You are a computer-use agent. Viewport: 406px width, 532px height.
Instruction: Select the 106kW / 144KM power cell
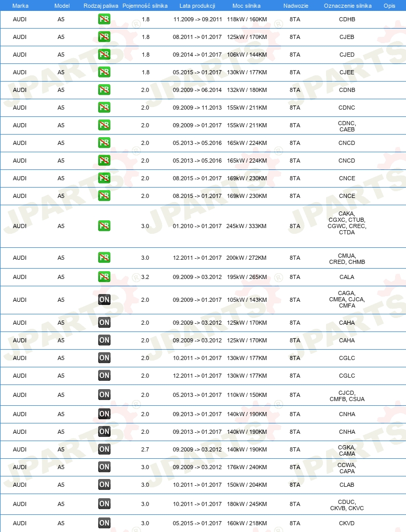(x=247, y=55)
